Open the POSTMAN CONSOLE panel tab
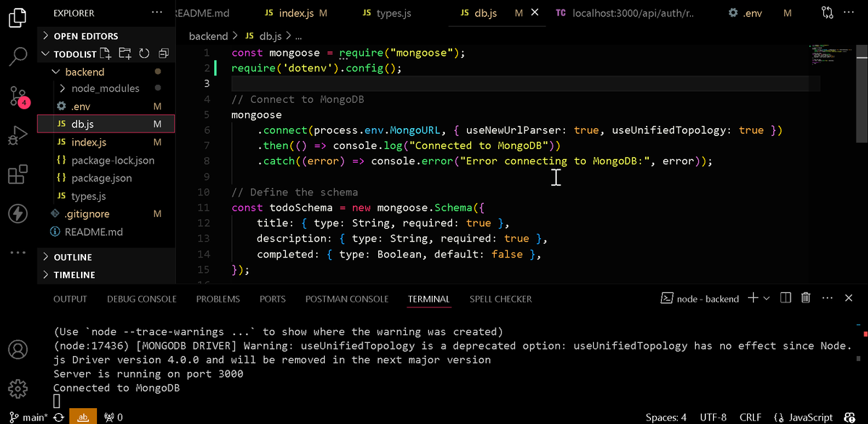This screenshot has height=424, width=868. pos(346,299)
